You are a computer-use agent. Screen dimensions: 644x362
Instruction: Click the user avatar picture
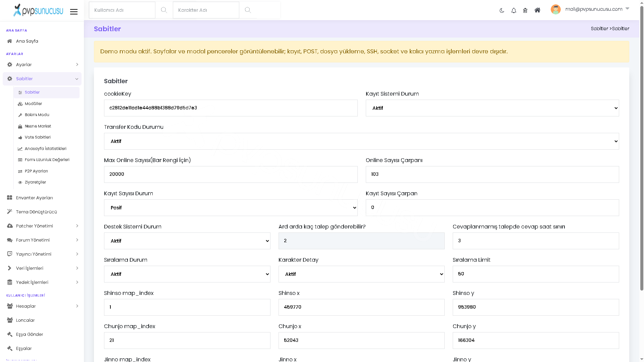tap(555, 9)
